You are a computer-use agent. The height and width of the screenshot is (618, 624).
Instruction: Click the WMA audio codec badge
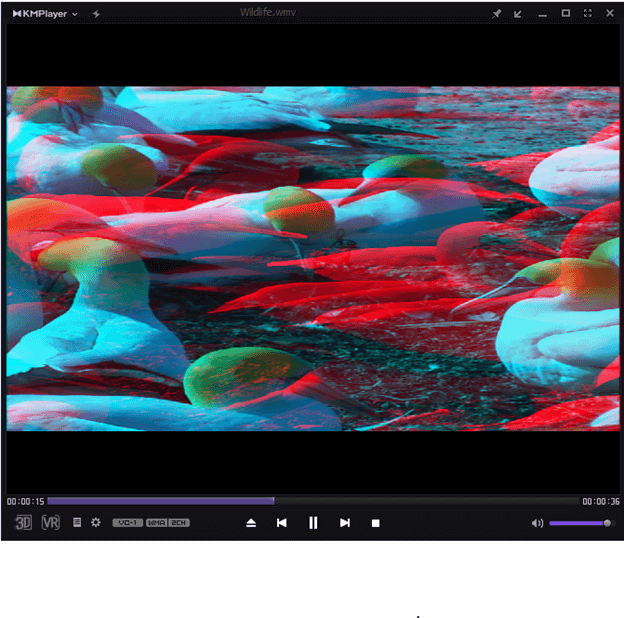click(x=156, y=522)
